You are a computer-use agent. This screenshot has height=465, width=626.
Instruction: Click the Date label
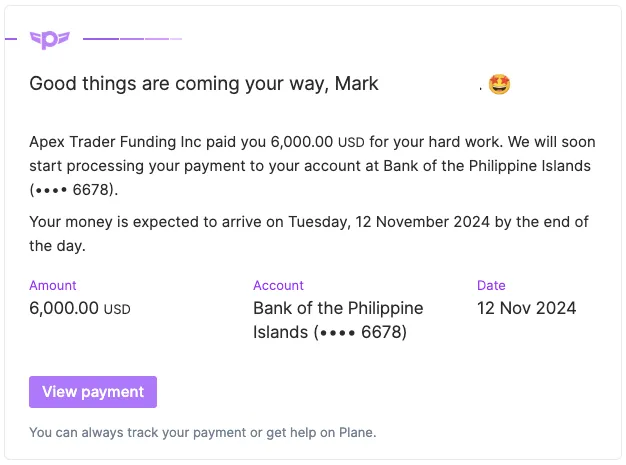pyautogui.click(x=491, y=285)
